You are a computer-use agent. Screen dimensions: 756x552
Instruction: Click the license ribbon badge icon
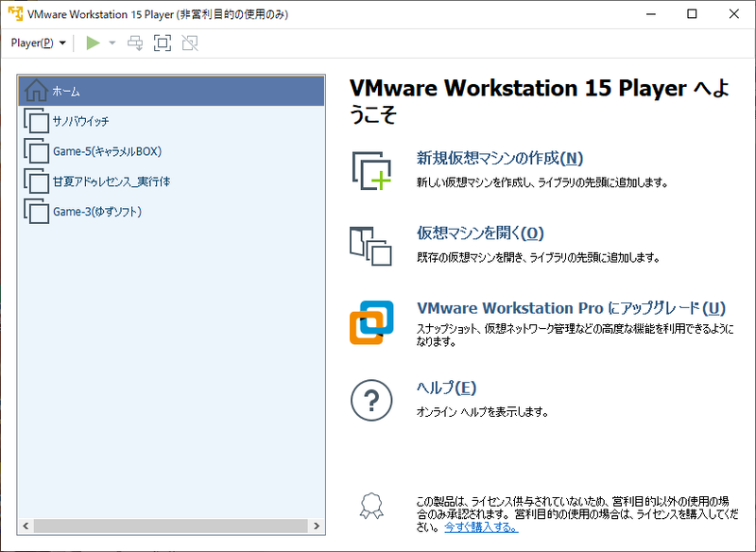tap(371, 506)
